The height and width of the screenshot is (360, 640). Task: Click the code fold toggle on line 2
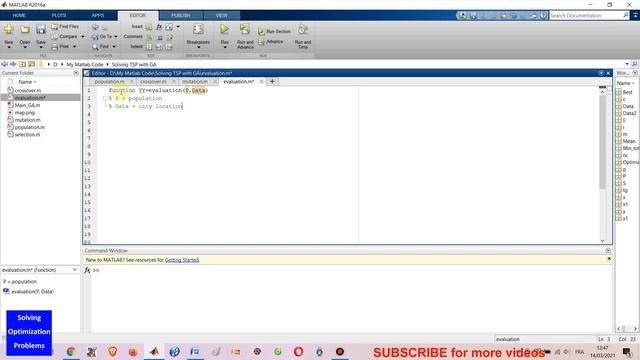[105, 98]
